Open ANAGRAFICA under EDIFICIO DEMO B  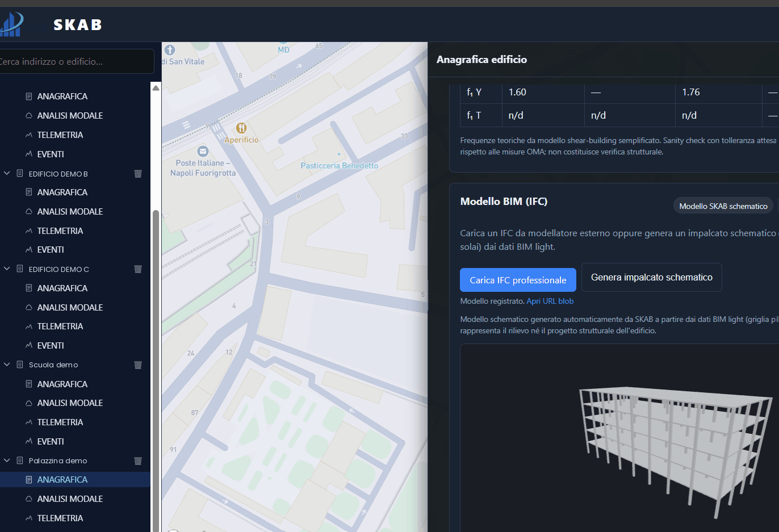tap(62, 192)
